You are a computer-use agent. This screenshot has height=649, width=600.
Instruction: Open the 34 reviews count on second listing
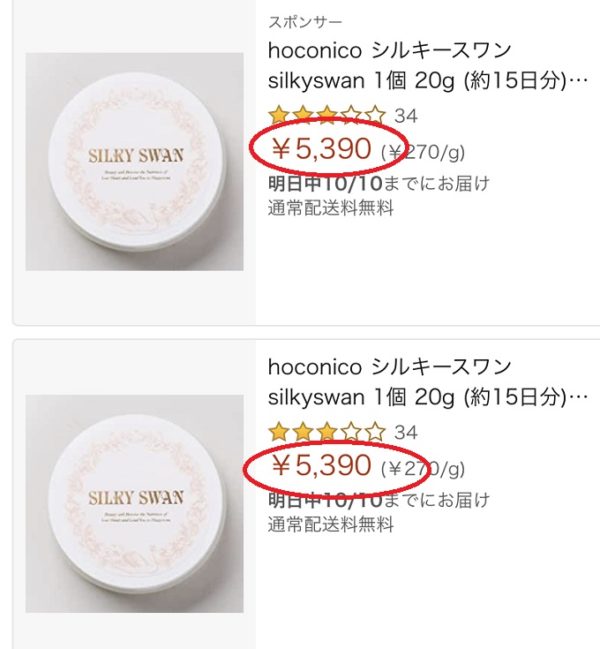406,433
